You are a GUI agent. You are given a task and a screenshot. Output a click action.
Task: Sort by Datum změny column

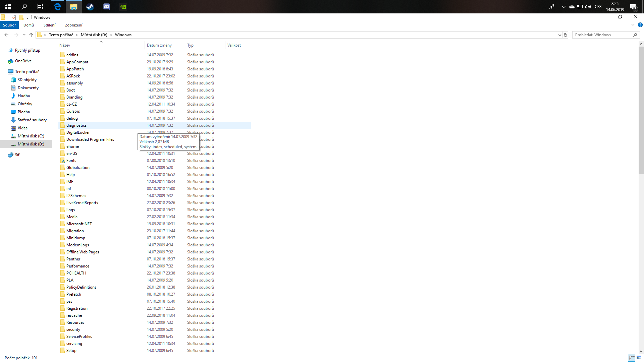159,45
